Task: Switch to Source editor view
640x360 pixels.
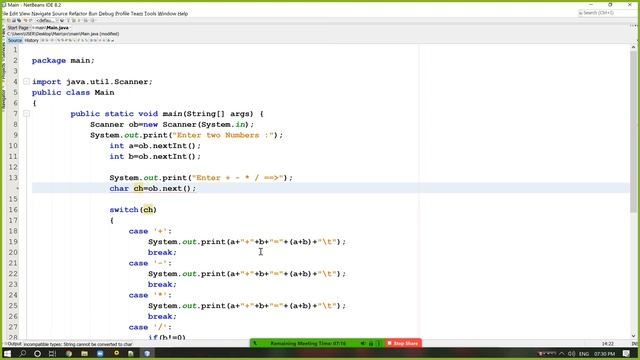Action: coord(15,40)
